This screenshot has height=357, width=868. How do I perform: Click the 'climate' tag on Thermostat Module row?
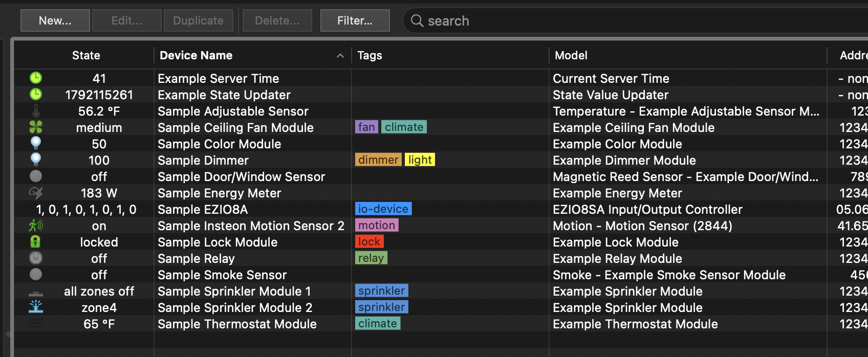[x=378, y=323]
